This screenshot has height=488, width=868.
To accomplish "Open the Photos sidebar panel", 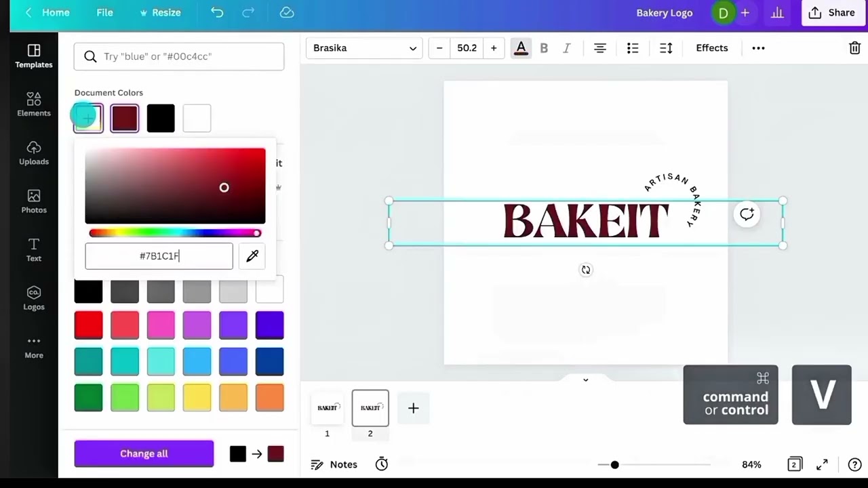I will click(34, 201).
